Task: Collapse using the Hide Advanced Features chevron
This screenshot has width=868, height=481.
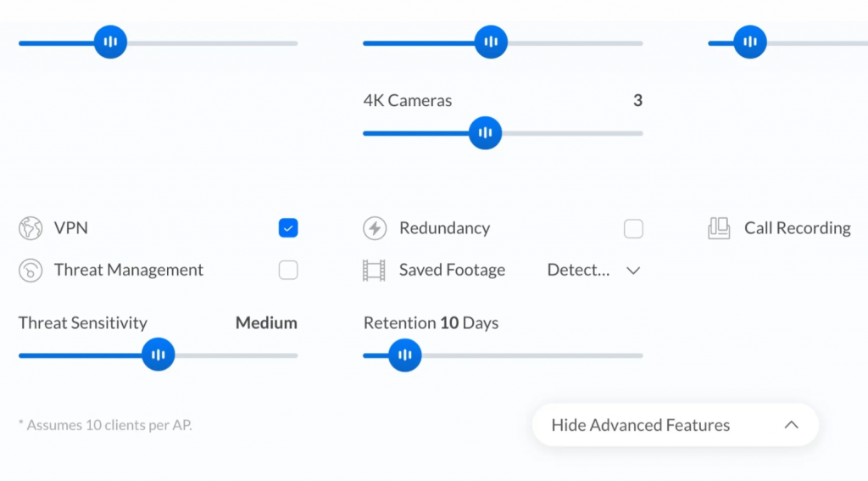Action: pyautogui.click(x=791, y=425)
